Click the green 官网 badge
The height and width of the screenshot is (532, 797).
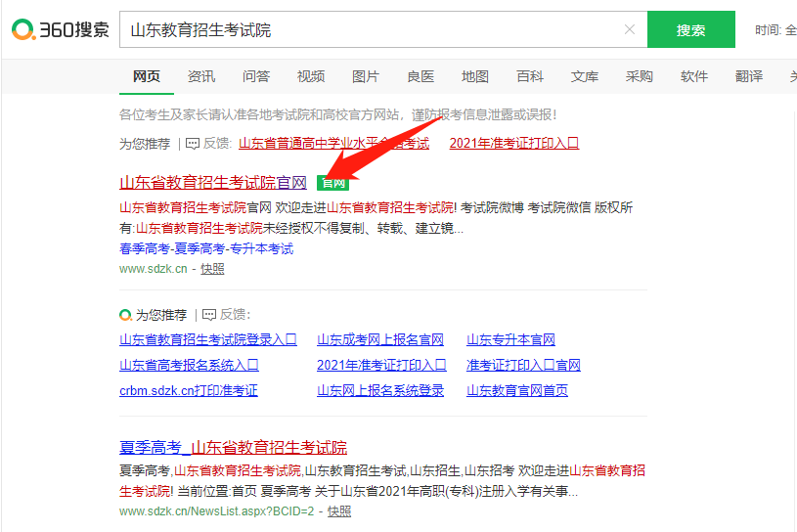tap(332, 183)
